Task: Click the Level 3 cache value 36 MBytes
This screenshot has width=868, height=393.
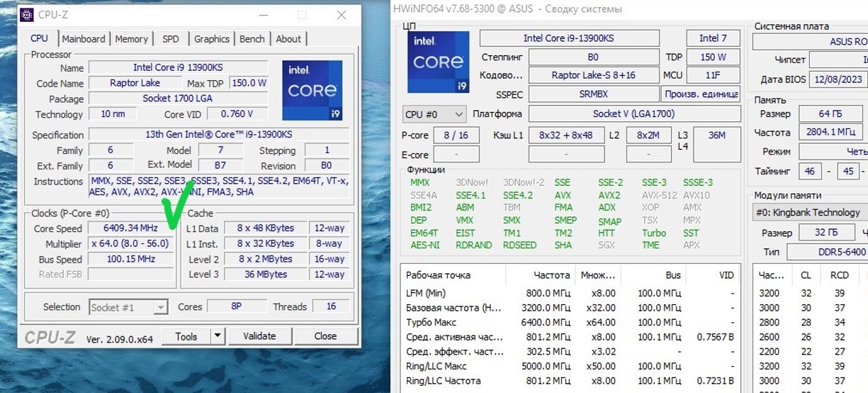Action: (x=266, y=275)
